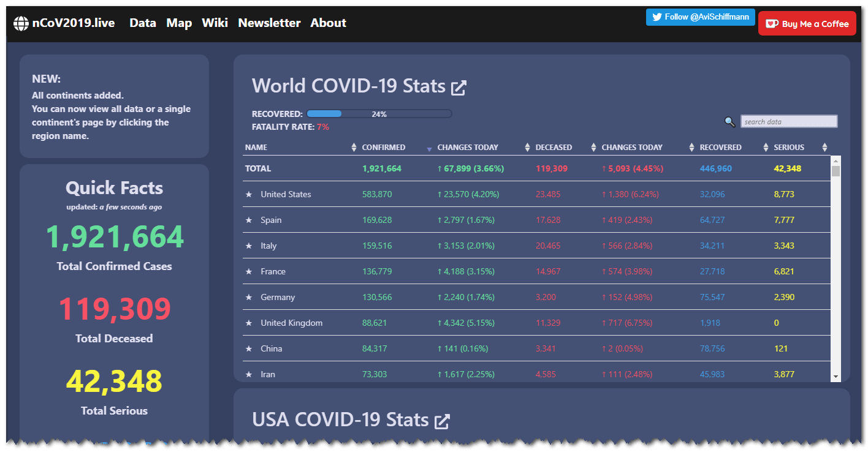868x455 pixels.
Task: Star the Spain row
Action: coord(249,220)
